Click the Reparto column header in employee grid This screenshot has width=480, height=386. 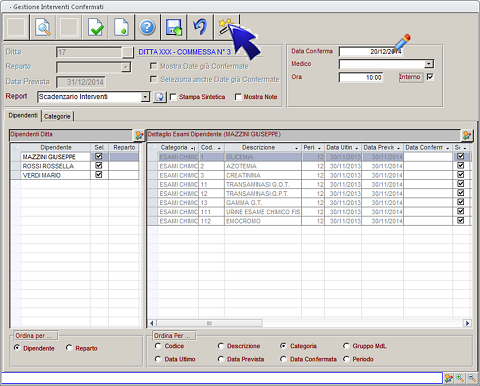124,147
